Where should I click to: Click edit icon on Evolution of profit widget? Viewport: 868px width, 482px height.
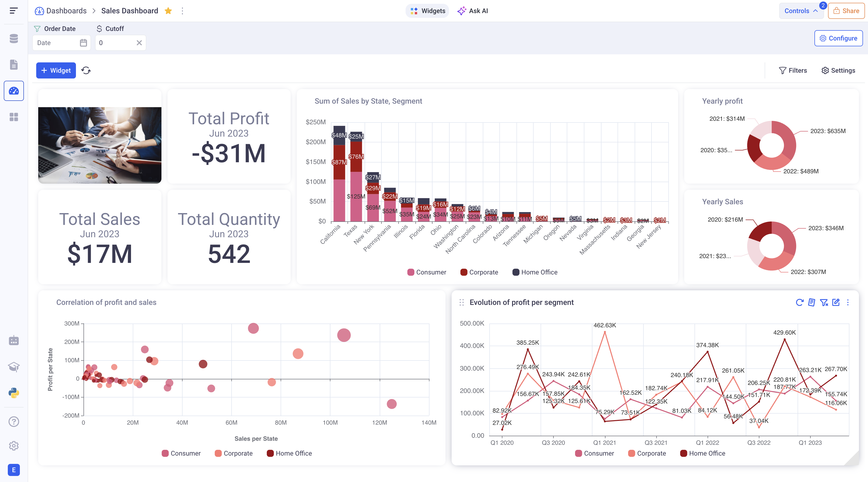pyautogui.click(x=836, y=302)
